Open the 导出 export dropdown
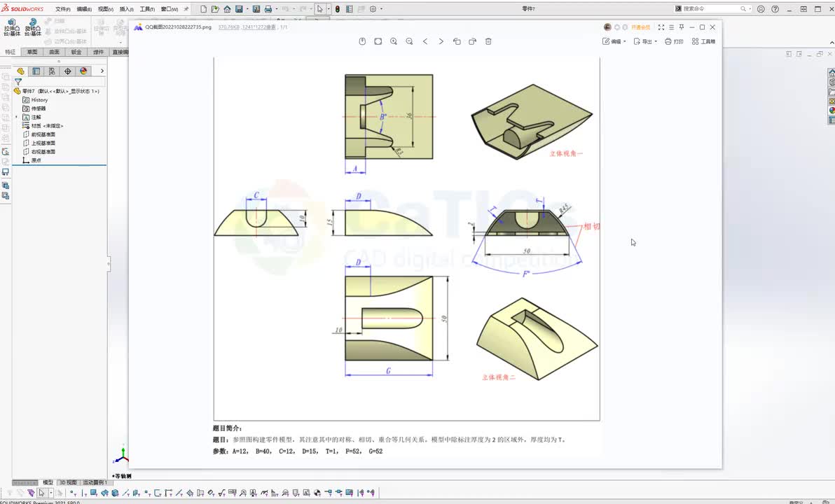This screenshot has width=835, height=504. coord(645,41)
